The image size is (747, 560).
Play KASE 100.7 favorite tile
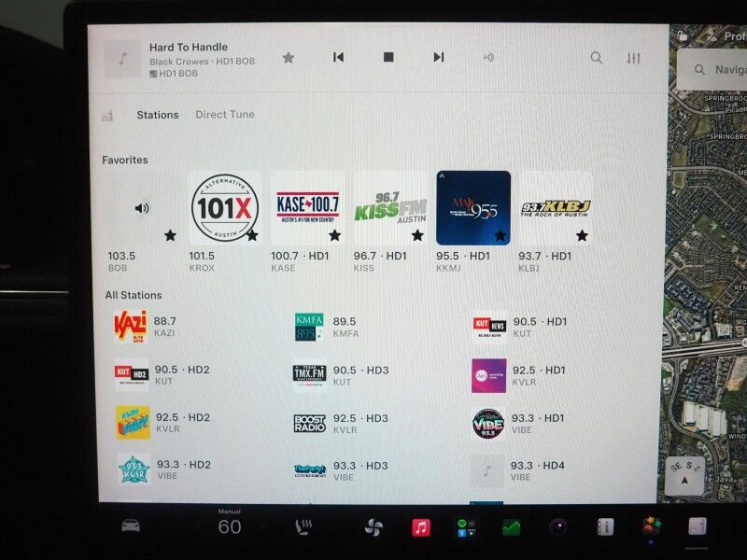click(307, 208)
